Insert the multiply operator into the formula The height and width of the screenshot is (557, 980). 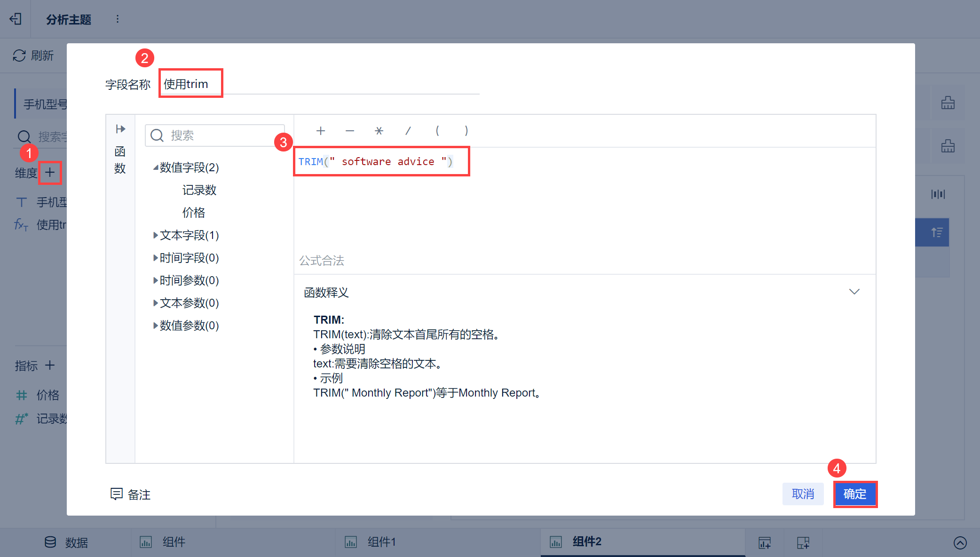(x=379, y=131)
